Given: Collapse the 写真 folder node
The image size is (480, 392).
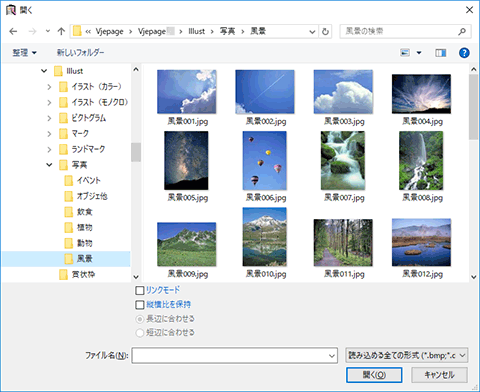Looking at the screenshot, I should tap(49, 165).
